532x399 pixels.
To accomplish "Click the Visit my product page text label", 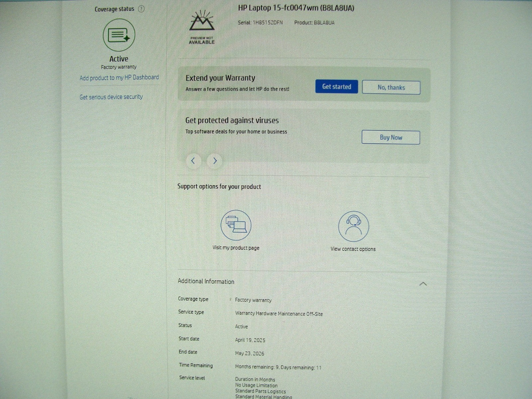I will point(236,248).
